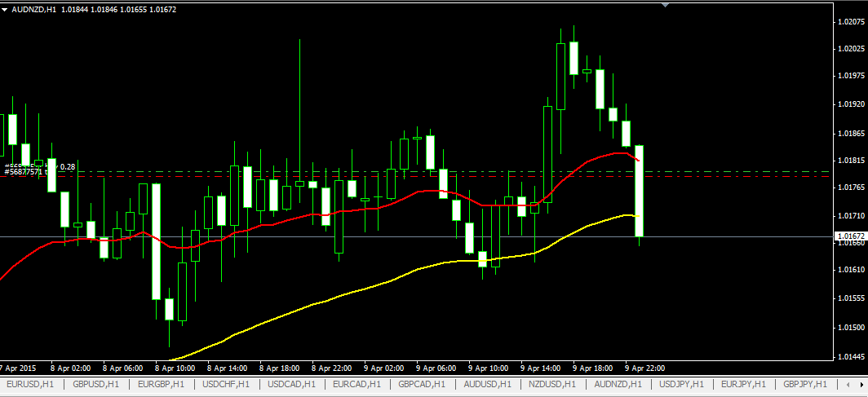Viewport: 868px width, 397px height.
Task: Open the GBPUSD,H1 chart tab
Action: [95, 384]
